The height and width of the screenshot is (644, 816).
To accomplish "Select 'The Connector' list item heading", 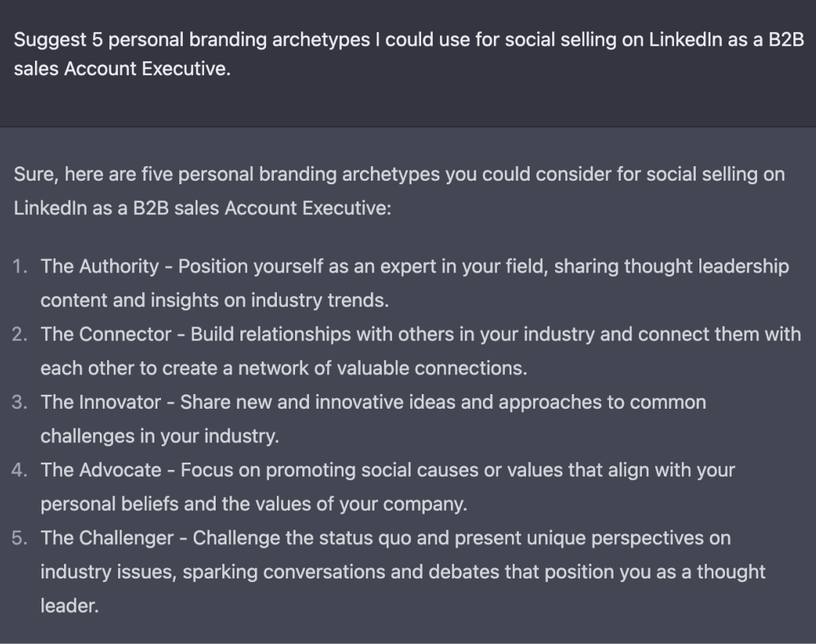I will click(106, 334).
